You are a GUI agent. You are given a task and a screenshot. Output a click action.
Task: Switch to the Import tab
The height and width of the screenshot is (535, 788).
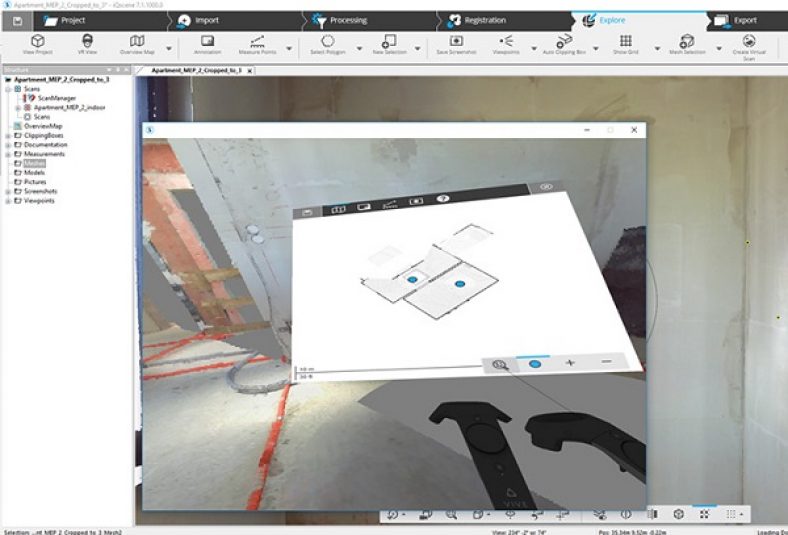click(x=200, y=21)
